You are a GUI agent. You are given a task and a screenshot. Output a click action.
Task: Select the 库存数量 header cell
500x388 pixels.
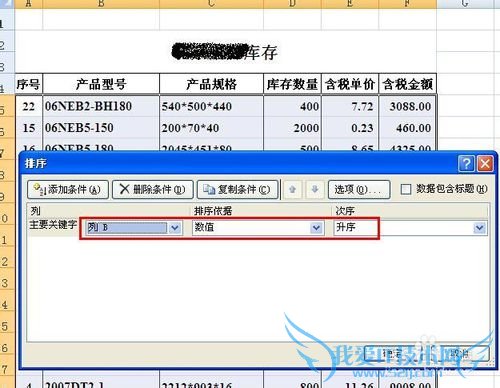point(292,84)
